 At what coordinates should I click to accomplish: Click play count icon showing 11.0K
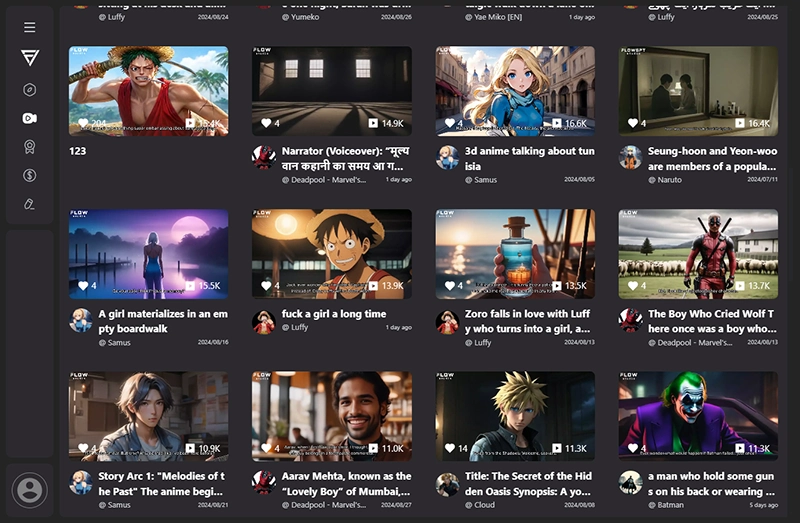click(x=373, y=448)
